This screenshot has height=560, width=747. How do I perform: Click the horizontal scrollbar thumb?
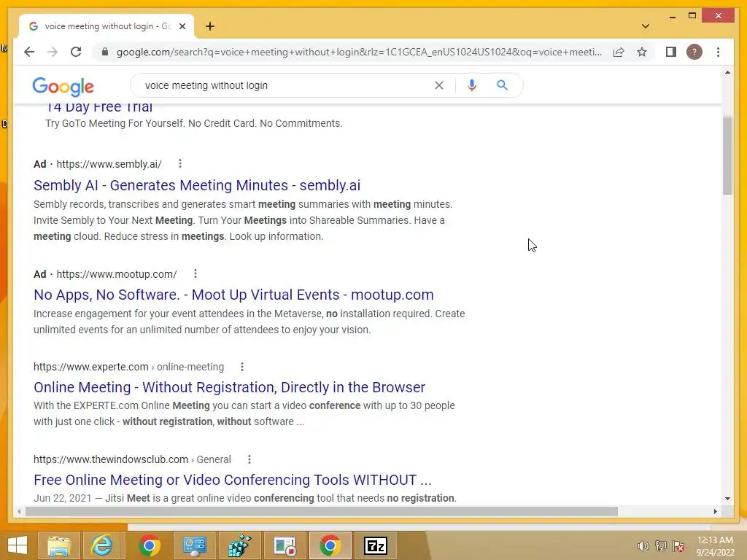(322, 511)
